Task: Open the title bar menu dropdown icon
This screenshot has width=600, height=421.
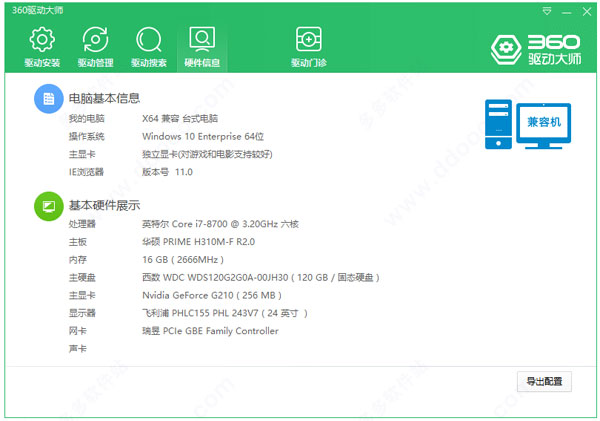Action: click(547, 11)
